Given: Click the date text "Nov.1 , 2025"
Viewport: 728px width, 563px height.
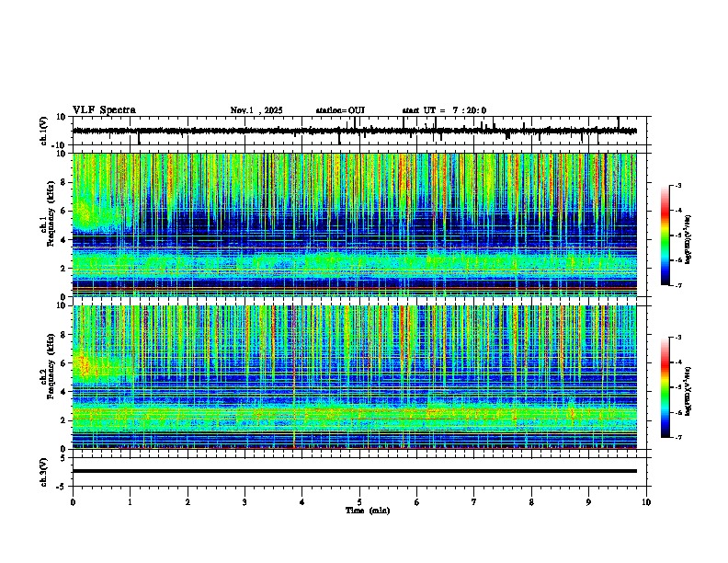Looking at the screenshot, I should tap(256, 110).
